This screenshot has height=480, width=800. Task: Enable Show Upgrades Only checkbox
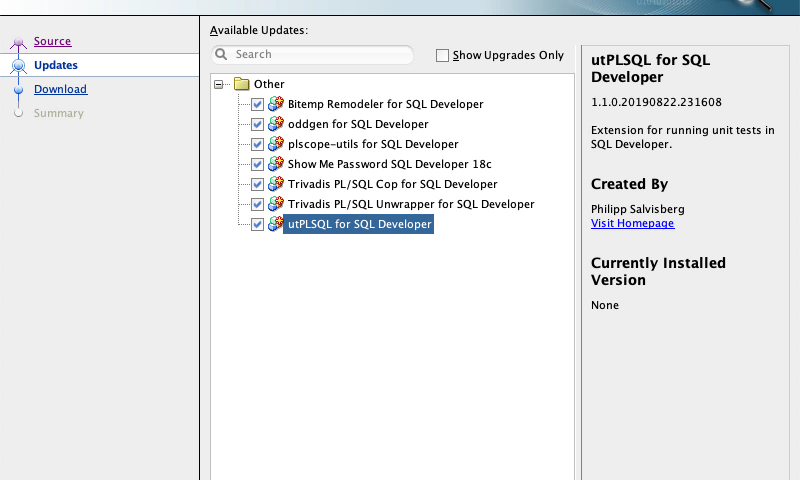tap(442, 55)
